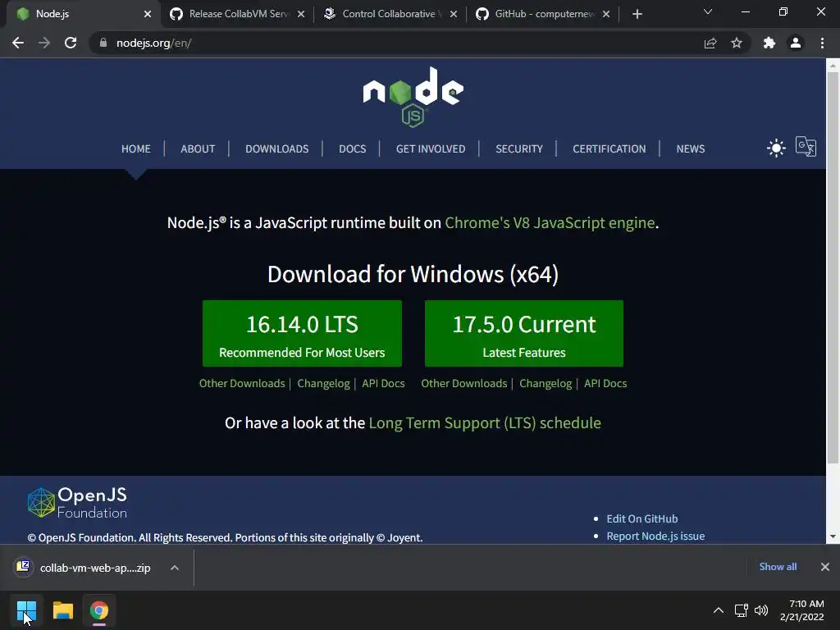Click scrollbar down arrow
This screenshot has height=630, width=840.
pos(833,536)
